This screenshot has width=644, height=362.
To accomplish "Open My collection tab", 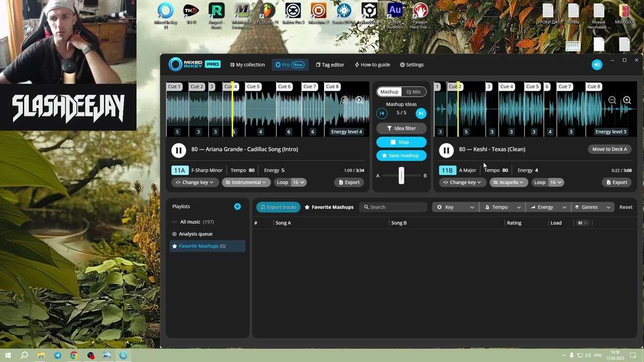I will 247,65.
